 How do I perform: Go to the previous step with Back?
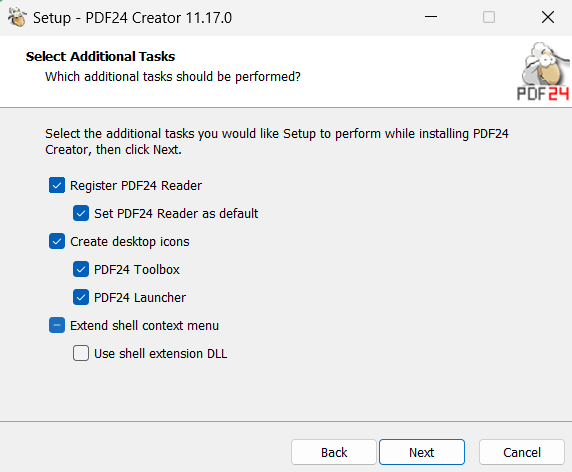(334, 452)
